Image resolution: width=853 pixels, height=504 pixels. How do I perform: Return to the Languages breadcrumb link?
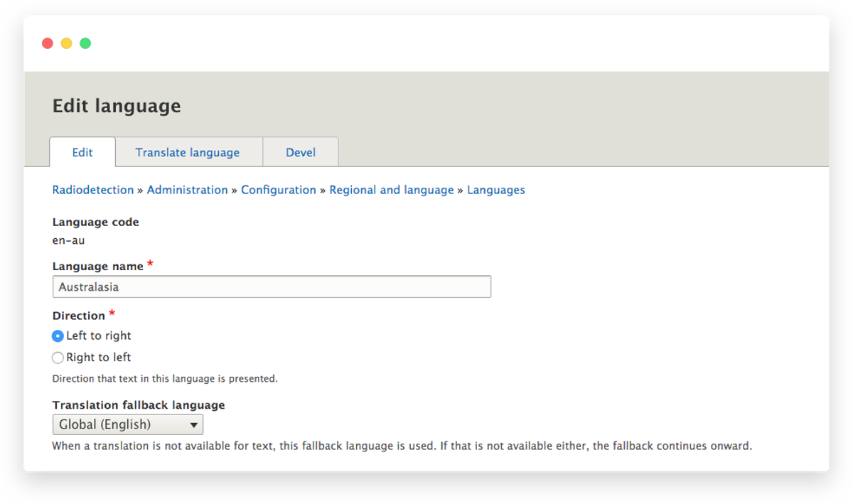(496, 190)
